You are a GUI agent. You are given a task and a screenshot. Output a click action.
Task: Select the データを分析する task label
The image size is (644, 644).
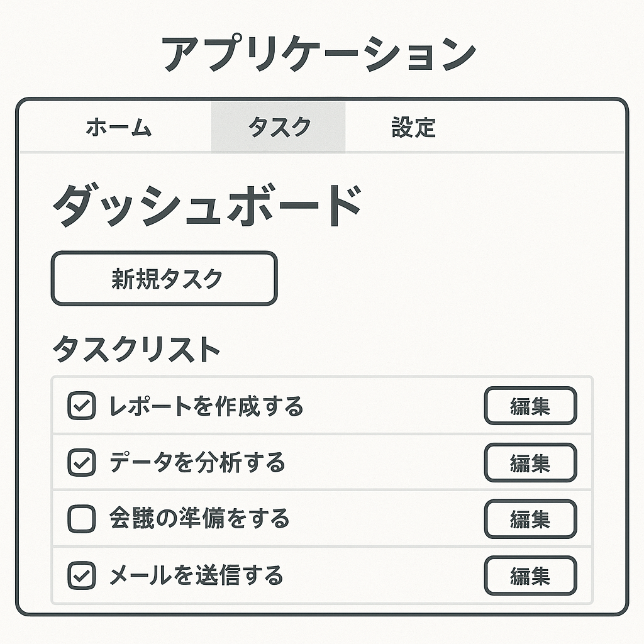point(197,462)
